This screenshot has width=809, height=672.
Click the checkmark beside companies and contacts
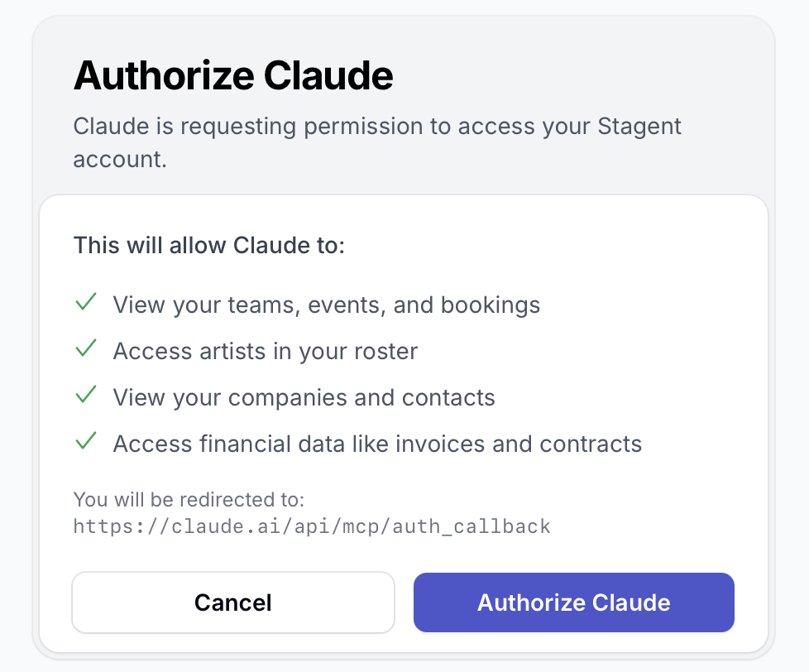pos(86,396)
